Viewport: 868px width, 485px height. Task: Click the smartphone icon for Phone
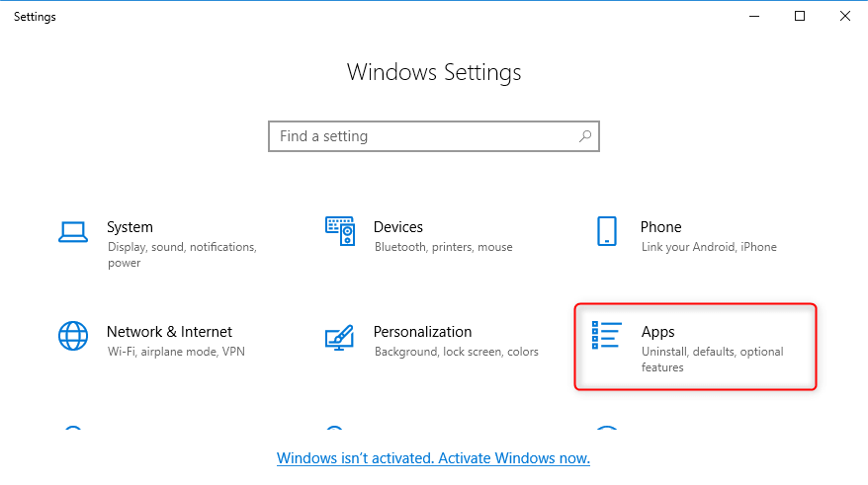click(607, 231)
